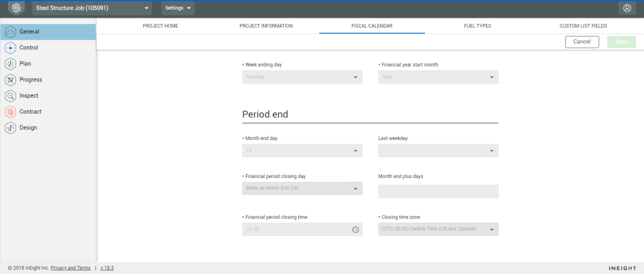Open the Privacy and Terms link
The image size is (644, 274).
pyautogui.click(x=70, y=268)
